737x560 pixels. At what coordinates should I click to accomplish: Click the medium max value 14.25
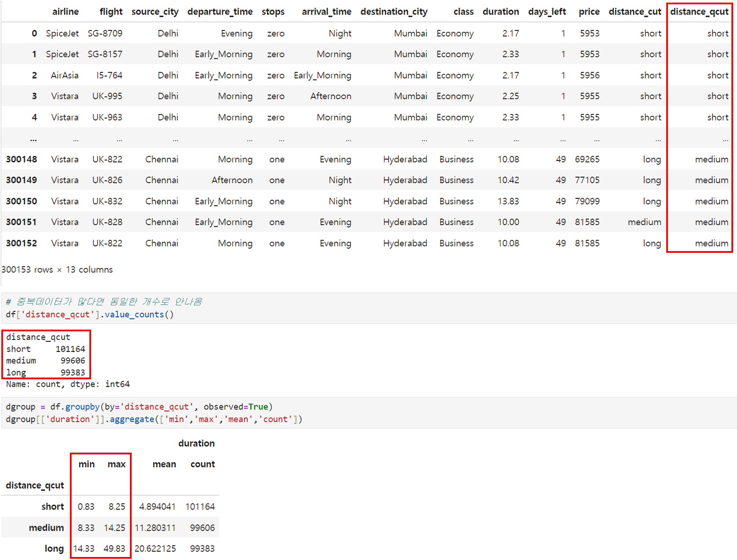[114, 528]
